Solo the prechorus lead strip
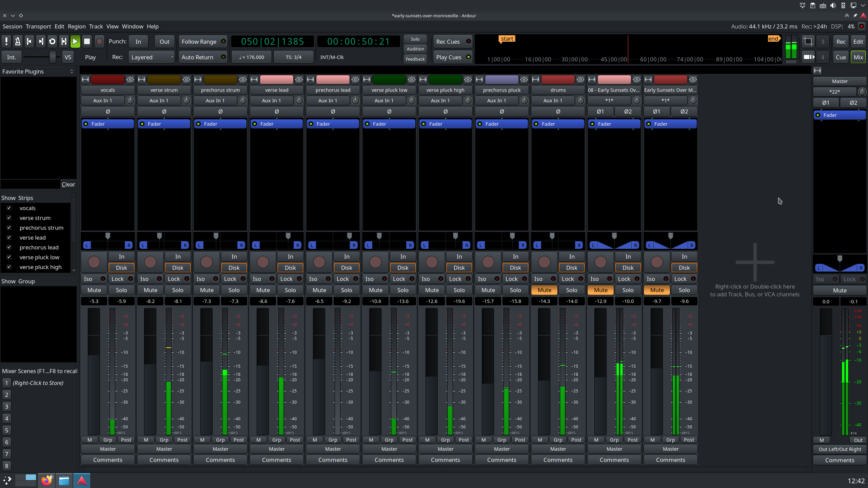The height and width of the screenshot is (488, 868). 347,290
